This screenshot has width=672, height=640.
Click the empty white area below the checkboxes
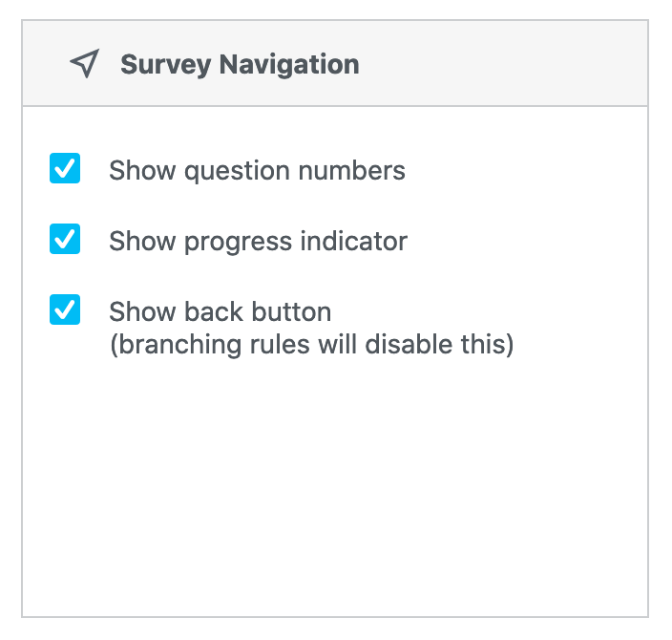pyautogui.click(x=334, y=487)
